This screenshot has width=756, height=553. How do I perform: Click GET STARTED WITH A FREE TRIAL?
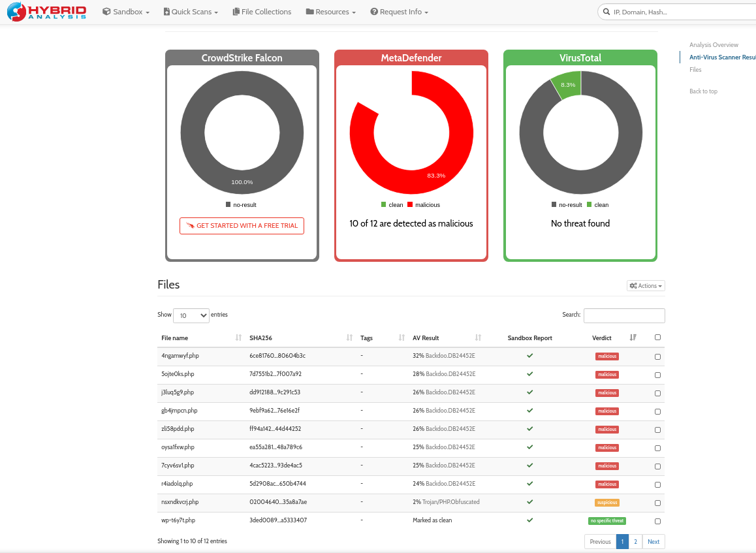[x=242, y=225]
